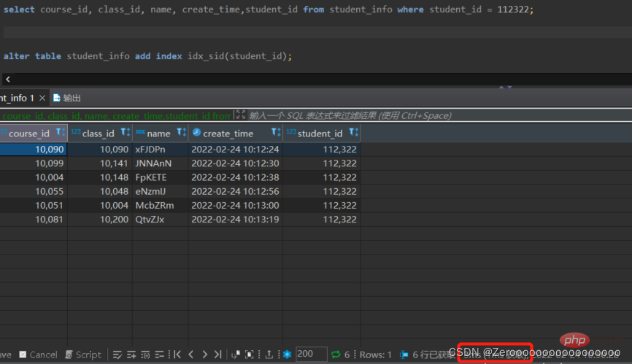This screenshot has width=632, height=364.
Task: Click previous row arrow icon
Action: (191, 355)
